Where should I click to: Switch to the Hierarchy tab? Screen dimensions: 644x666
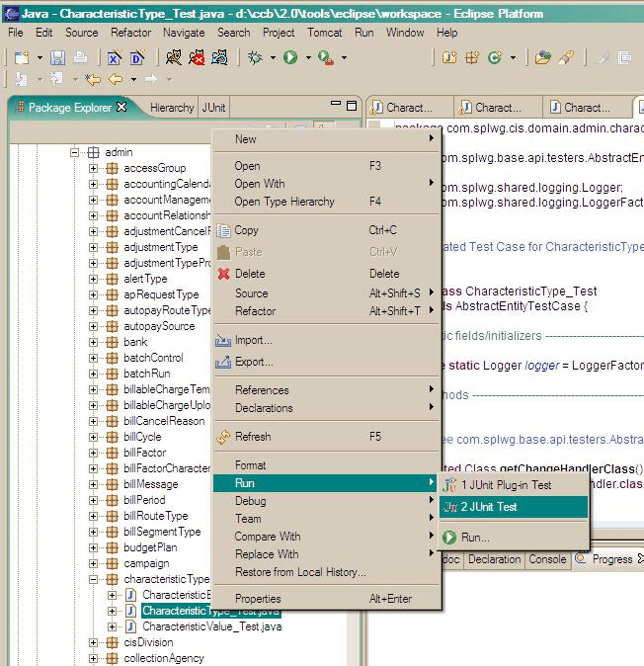[172, 108]
